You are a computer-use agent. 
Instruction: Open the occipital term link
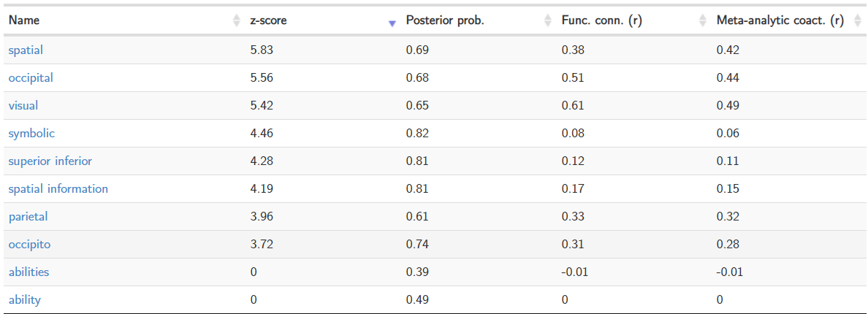click(31, 77)
